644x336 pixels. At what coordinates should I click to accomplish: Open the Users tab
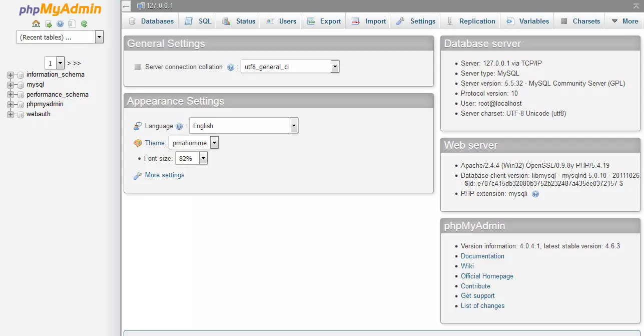281,21
